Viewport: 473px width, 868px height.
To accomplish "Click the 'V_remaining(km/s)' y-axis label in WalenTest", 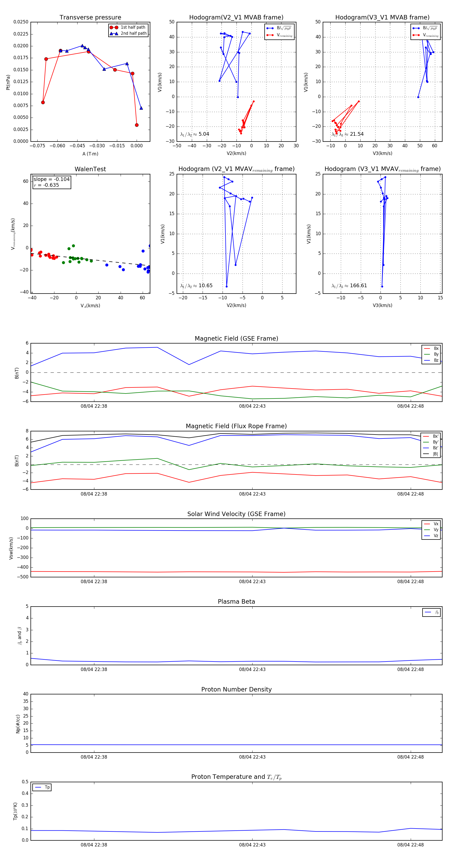I will click(13, 234).
